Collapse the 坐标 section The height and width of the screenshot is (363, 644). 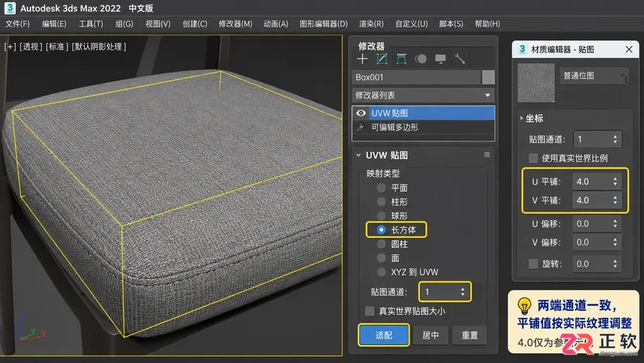pos(522,118)
